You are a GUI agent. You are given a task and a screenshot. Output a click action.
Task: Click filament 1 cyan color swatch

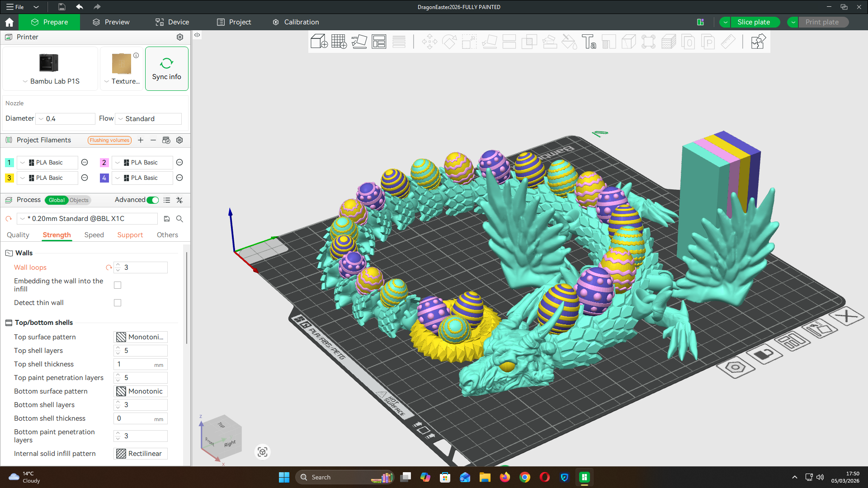tap(9, 163)
